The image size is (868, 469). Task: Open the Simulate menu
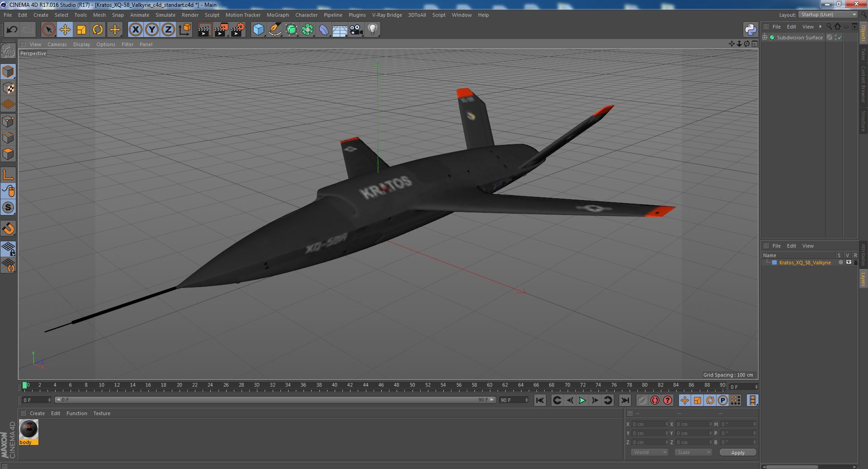[165, 15]
